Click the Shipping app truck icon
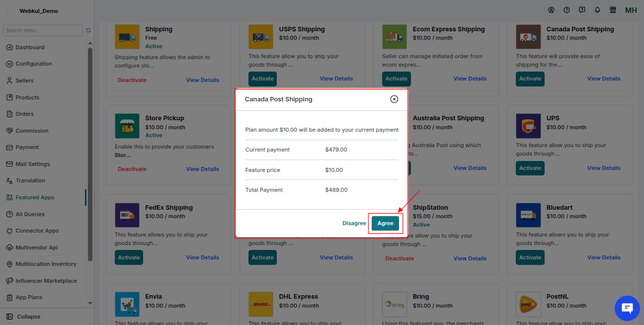The width and height of the screenshot is (644, 325). click(x=127, y=37)
